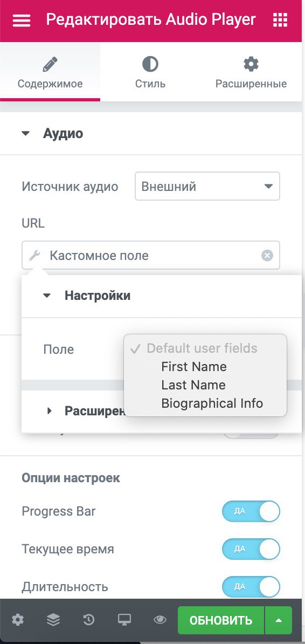Screen dimensions: 305x644
Task: Open save options arrow next to ОБНОВИТЬ
Action: [279, 620]
